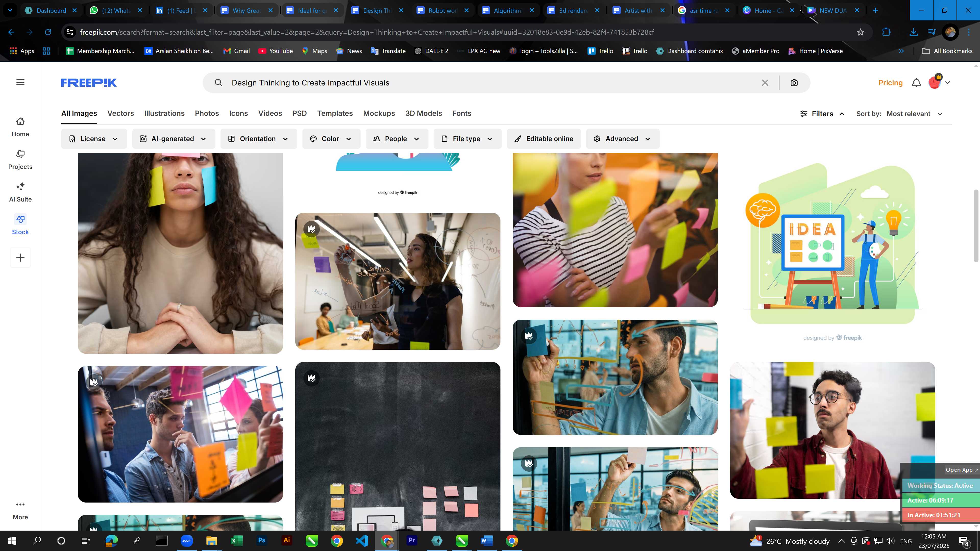Viewport: 980px width, 551px height.
Task: Open More options in sidebar
Action: (20, 510)
